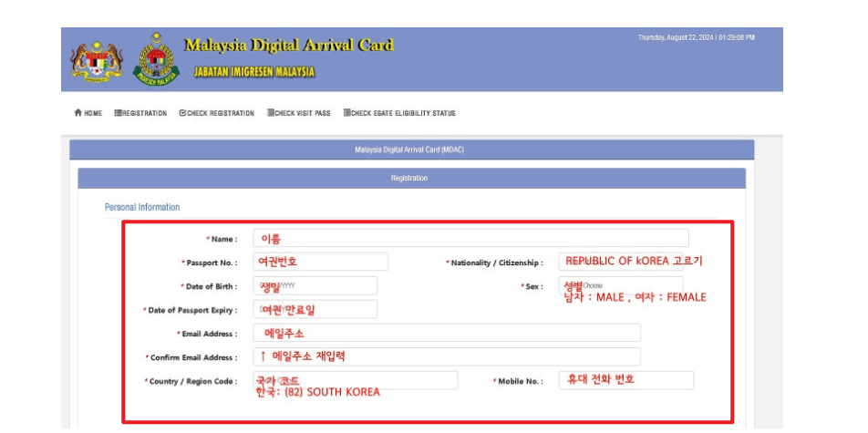The width and height of the screenshot is (868, 433).
Task: Go to the HOME menu item
Action: click(x=88, y=113)
